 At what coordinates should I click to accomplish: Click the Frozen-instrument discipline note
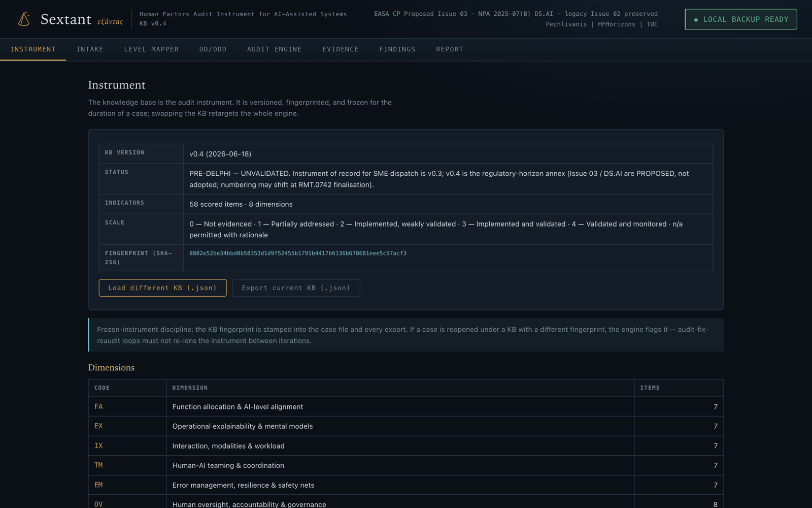point(406,335)
